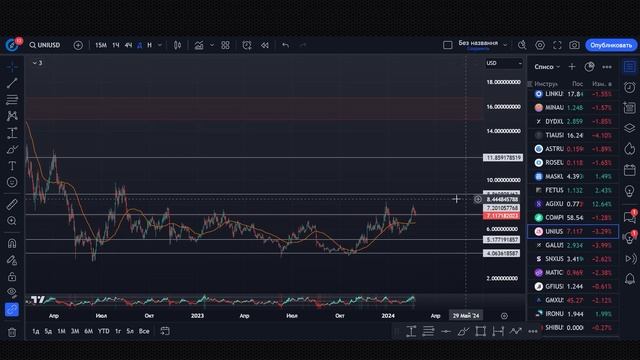The height and width of the screenshot is (360, 640).
Task: Expand more bottom drawing toolbar options
Action: pyautogui.click(x=533, y=331)
